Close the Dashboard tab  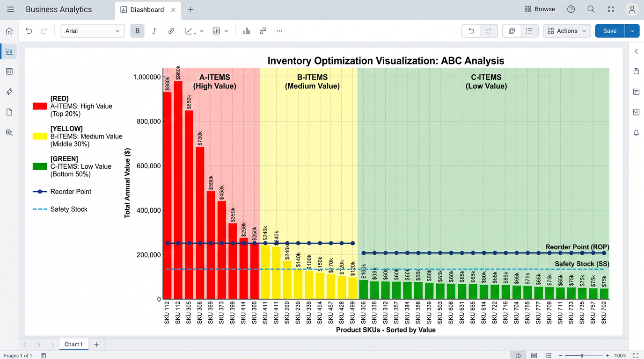[174, 10]
